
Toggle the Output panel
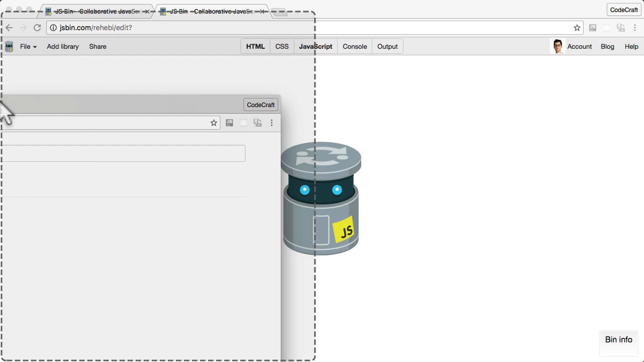tap(387, 46)
